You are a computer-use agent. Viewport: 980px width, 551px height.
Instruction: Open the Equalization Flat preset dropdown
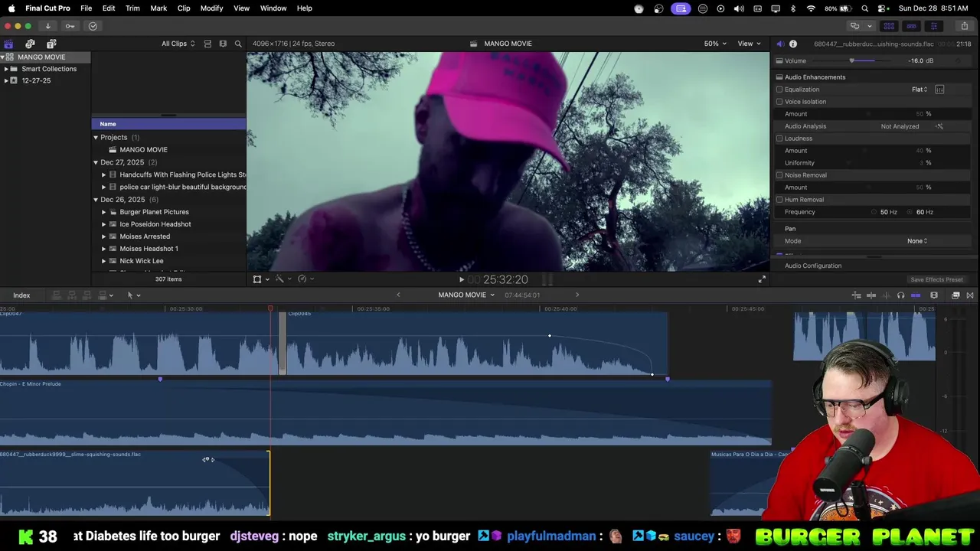[x=920, y=90]
